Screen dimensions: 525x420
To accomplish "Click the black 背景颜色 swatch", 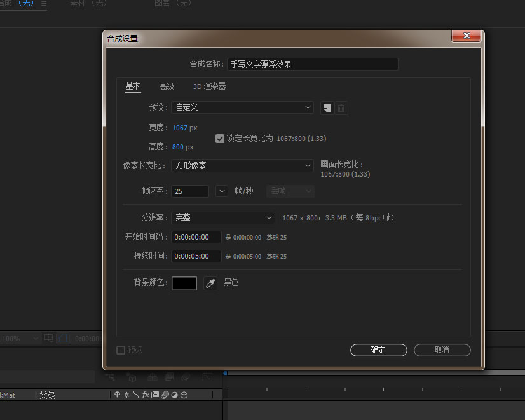I will click(184, 283).
